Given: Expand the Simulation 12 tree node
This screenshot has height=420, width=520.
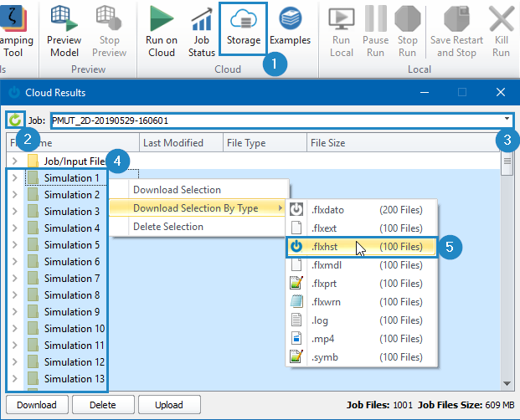Looking at the screenshot, I should (x=14, y=361).
